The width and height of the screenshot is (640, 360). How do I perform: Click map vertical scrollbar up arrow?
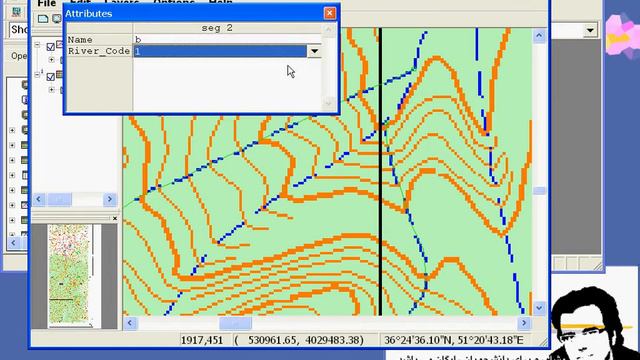tap(539, 36)
